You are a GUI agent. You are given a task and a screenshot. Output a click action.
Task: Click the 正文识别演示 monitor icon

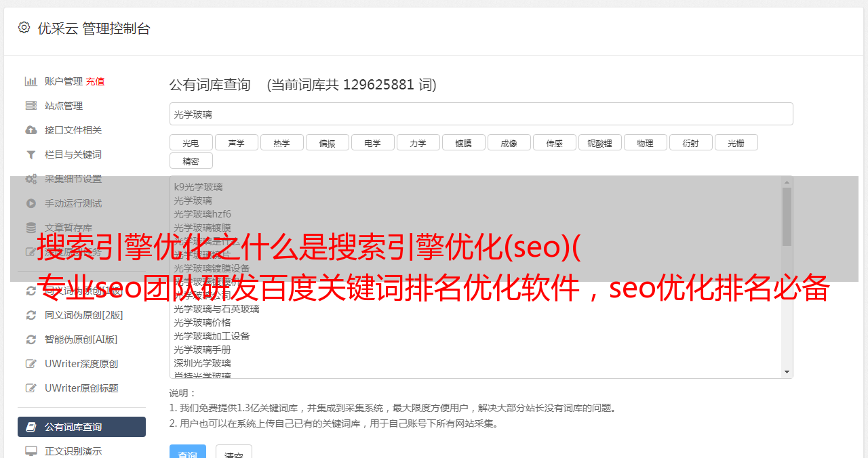pos(31,451)
